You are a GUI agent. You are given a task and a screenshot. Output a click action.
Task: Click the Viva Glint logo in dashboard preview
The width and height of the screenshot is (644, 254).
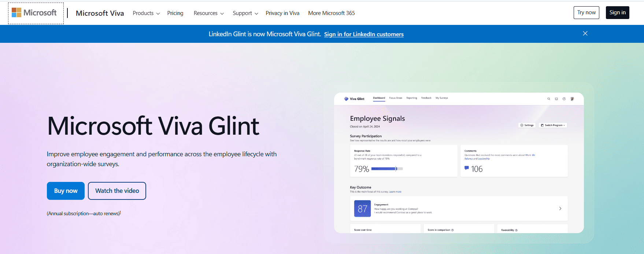354,99
